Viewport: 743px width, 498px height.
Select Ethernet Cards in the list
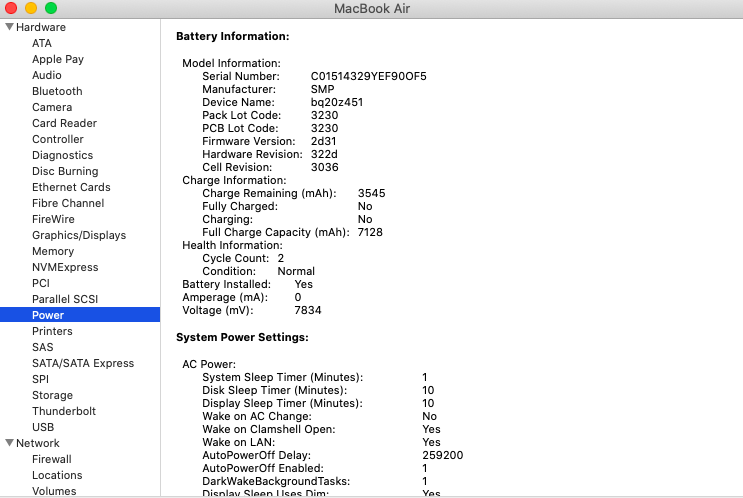[x=71, y=187]
